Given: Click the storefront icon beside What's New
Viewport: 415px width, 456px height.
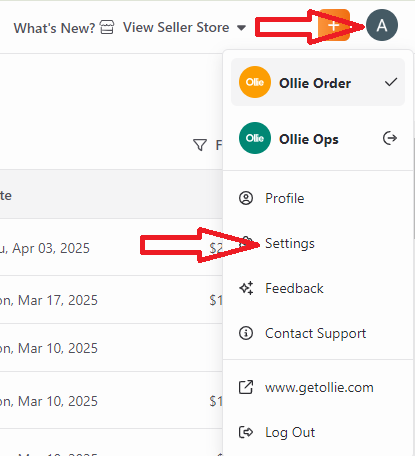Looking at the screenshot, I should [x=107, y=27].
